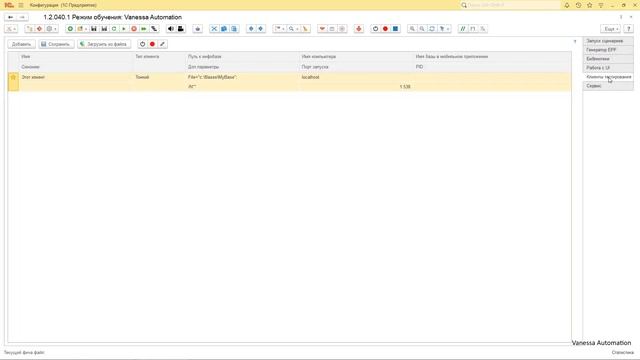Screen dimensions: 640x360
Task: Click the circular arrows refresh icon near zoom
Action: coord(432,29)
